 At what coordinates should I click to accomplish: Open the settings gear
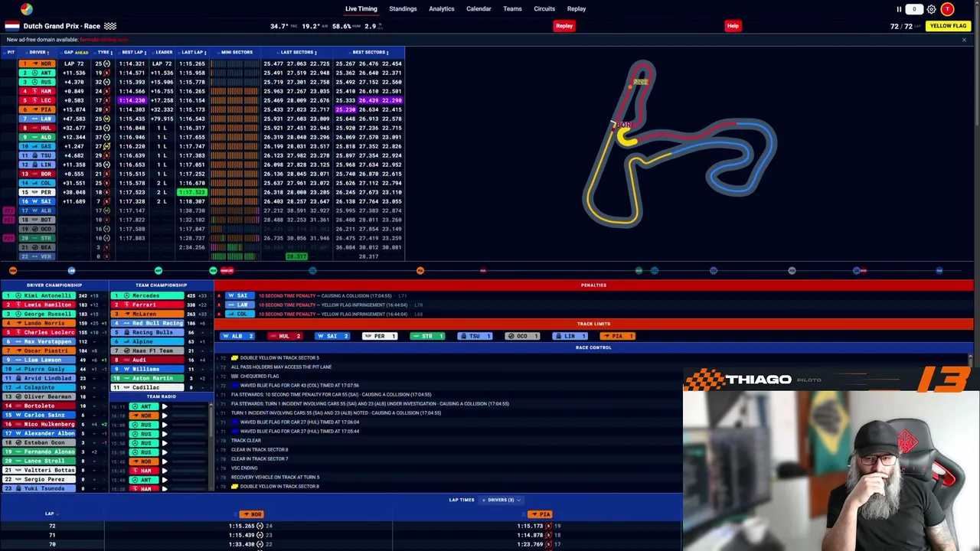[x=931, y=9]
